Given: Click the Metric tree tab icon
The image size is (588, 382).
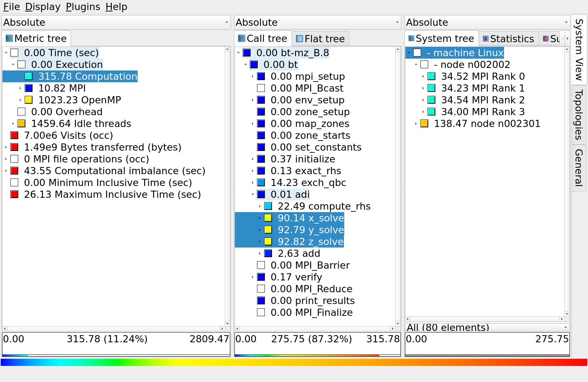Looking at the screenshot, I should pos(9,39).
